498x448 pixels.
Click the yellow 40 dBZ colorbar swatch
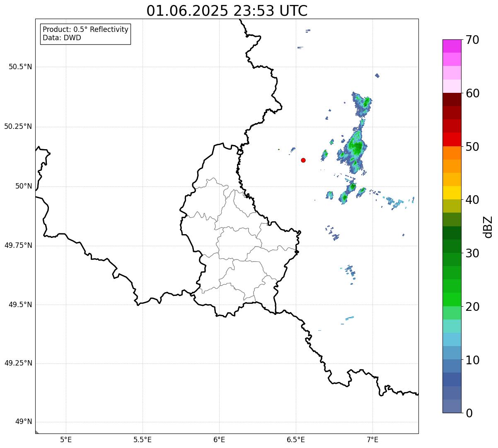tap(452, 193)
